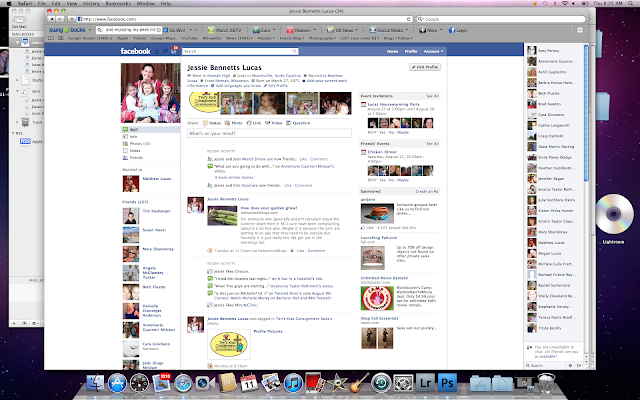
Task: Click the Swagbucks toolbar logo
Action: [x=67, y=30]
